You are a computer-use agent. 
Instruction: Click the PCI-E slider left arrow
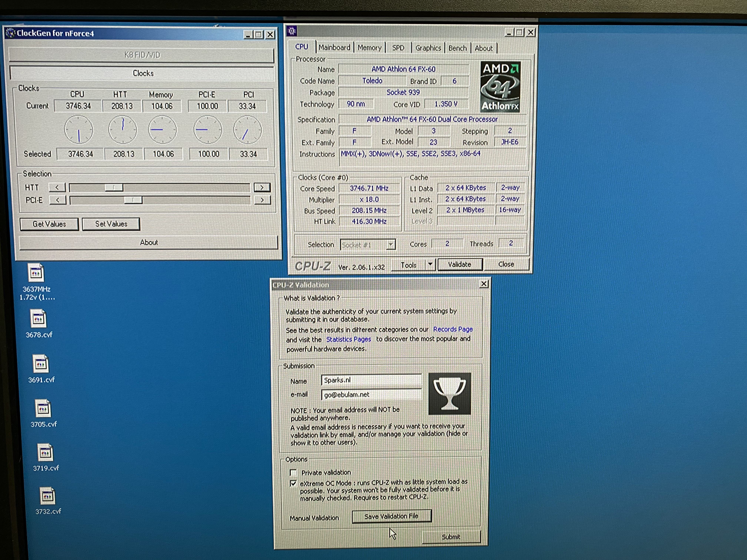(x=58, y=200)
